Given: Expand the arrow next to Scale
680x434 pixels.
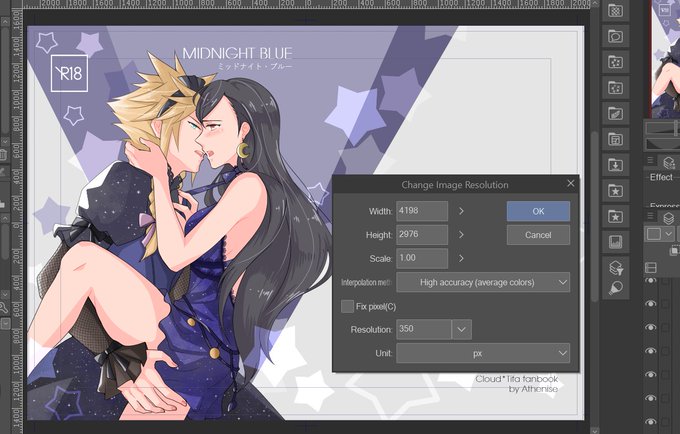Looking at the screenshot, I should coord(461,258).
